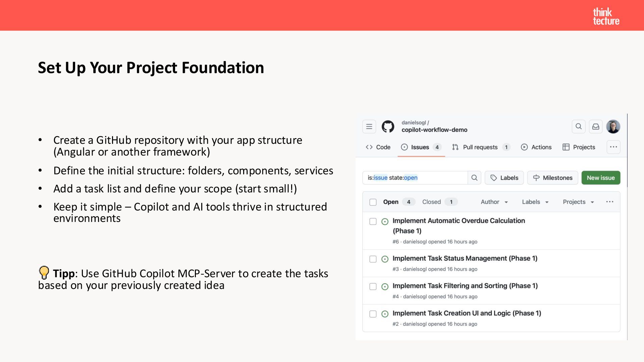Screen dimensions: 644x362
Task: Open the hamburger navigation menu
Action: click(x=369, y=127)
